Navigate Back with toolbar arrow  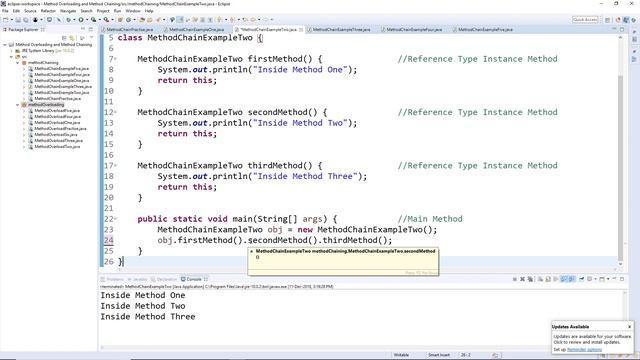[x=253, y=20]
